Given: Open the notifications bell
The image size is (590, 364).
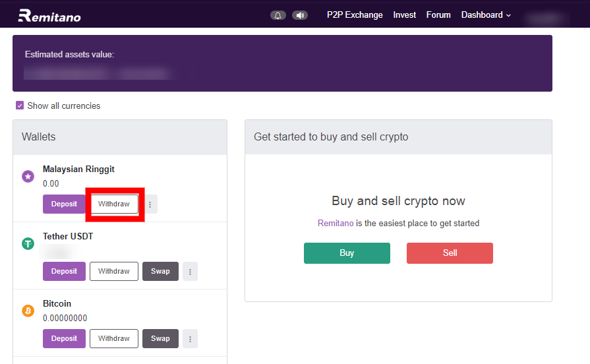Looking at the screenshot, I should [278, 15].
